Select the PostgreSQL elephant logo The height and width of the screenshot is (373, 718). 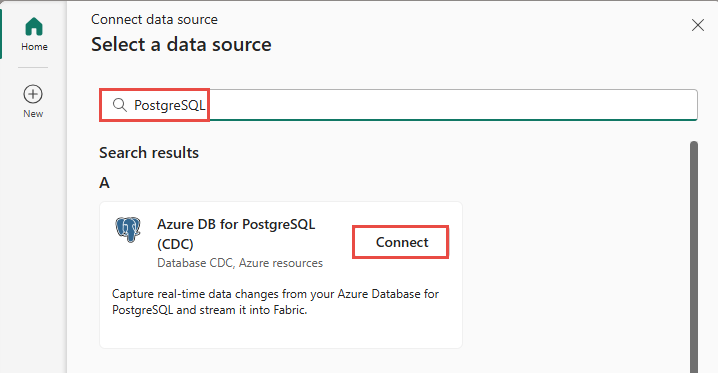(128, 229)
